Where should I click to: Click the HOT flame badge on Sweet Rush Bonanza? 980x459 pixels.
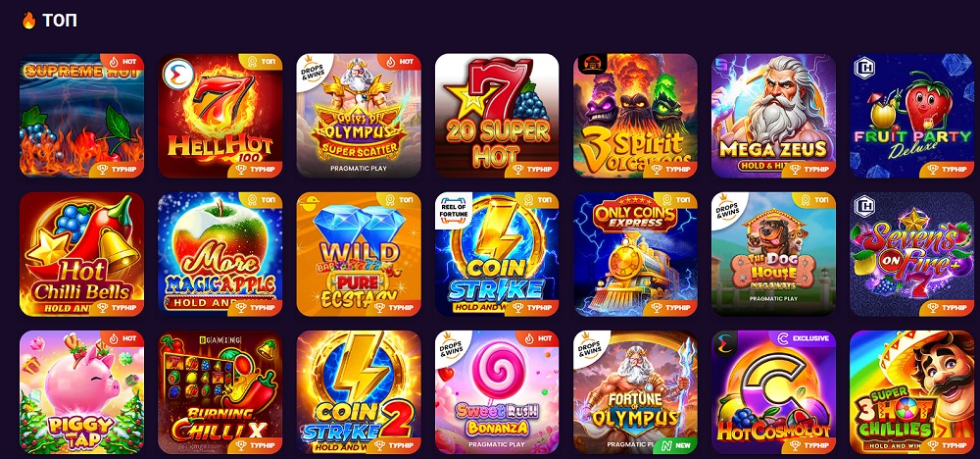[538, 338]
